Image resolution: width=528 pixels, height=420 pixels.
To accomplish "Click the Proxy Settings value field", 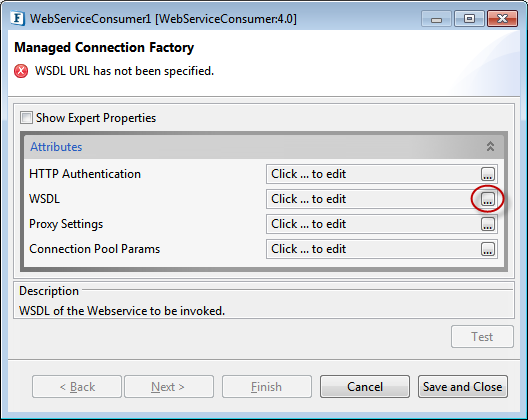I will 373,224.
